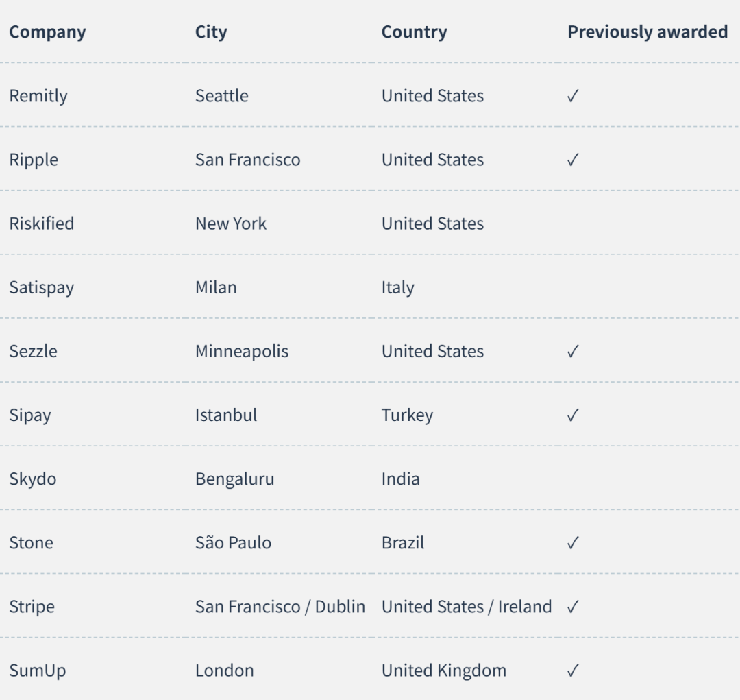The image size is (740, 700).
Task: Select the Country column header
Action: coord(414,32)
